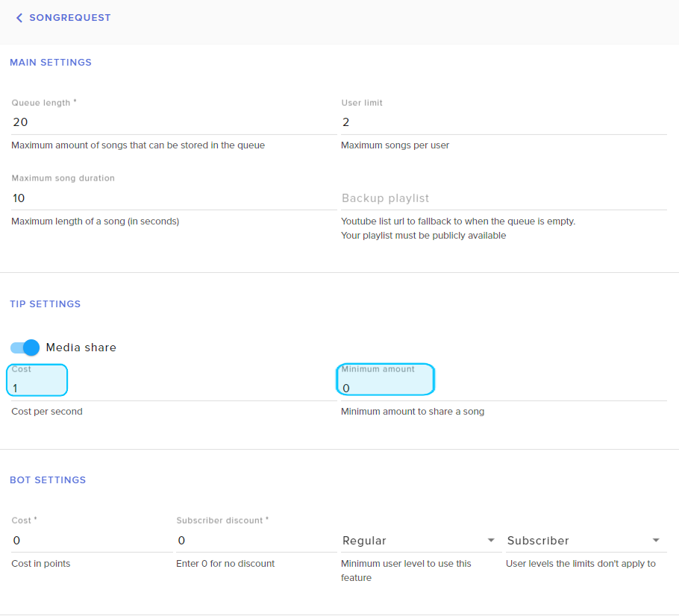679x616 pixels.
Task: Click the TIP SETTINGS section heading
Action: click(45, 304)
